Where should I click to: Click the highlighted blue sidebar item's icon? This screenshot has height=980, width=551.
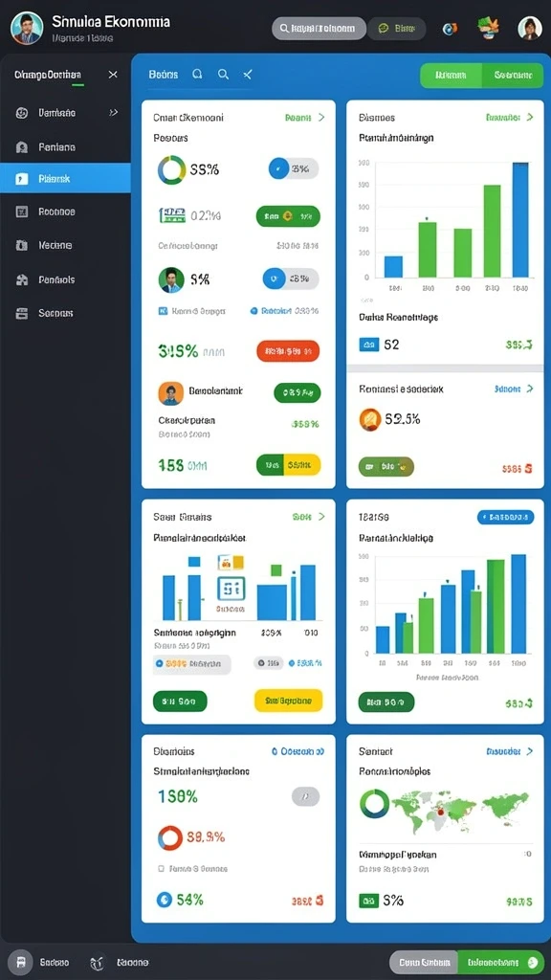[x=22, y=179]
